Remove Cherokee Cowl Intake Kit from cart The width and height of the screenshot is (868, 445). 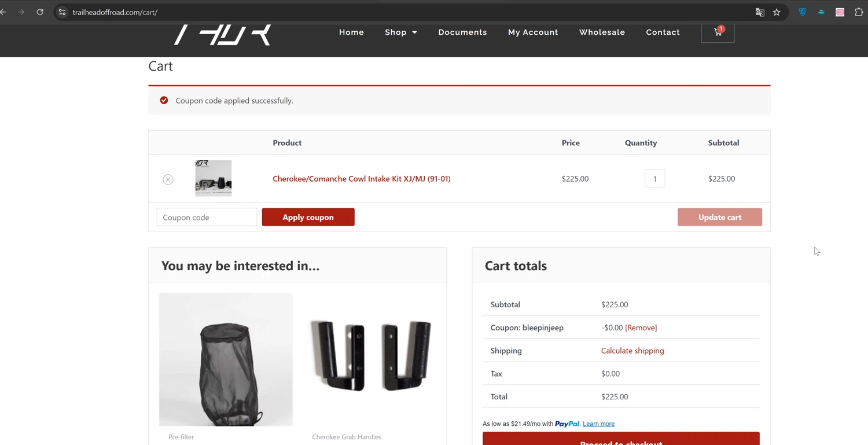click(x=168, y=179)
